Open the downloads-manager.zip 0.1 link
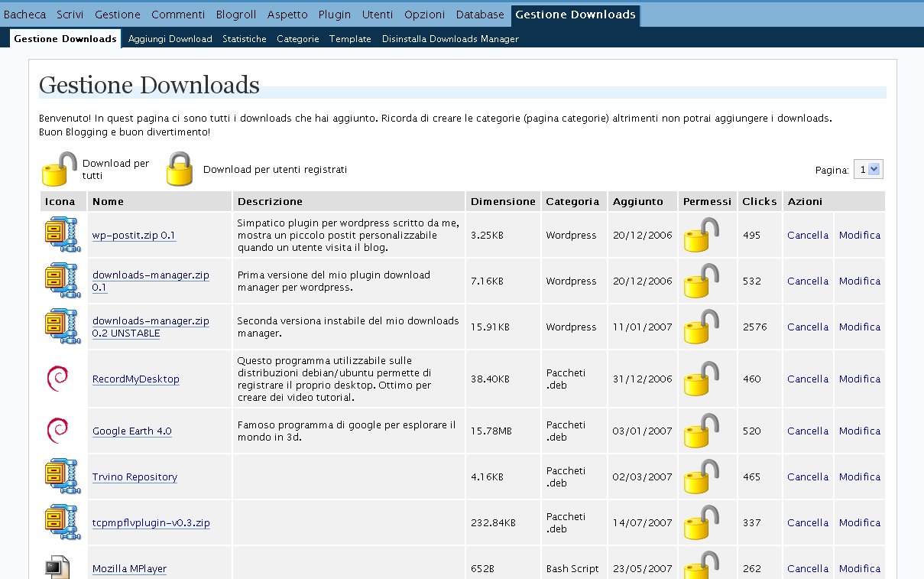The image size is (924, 579). [151, 281]
